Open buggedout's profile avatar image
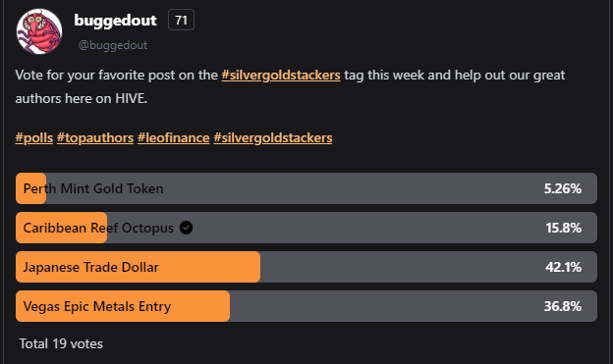The height and width of the screenshot is (364, 613). click(39, 31)
